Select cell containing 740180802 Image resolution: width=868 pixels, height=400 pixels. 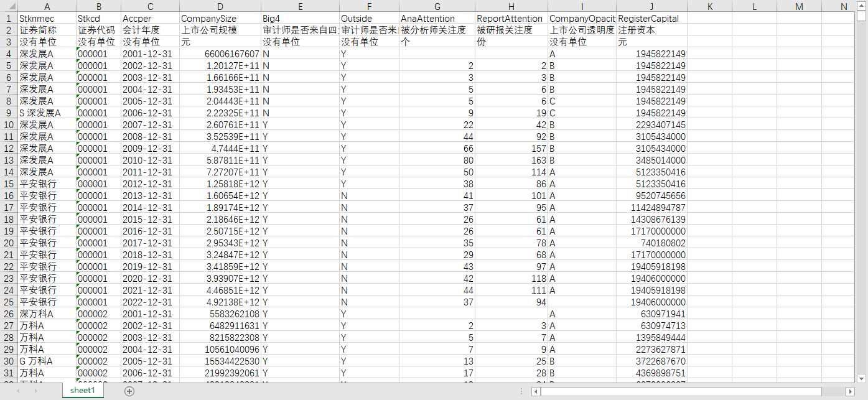(x=651, y=243)
